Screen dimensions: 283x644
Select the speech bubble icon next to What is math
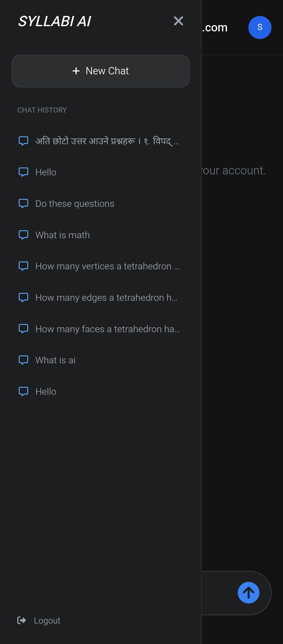(24, 235)
